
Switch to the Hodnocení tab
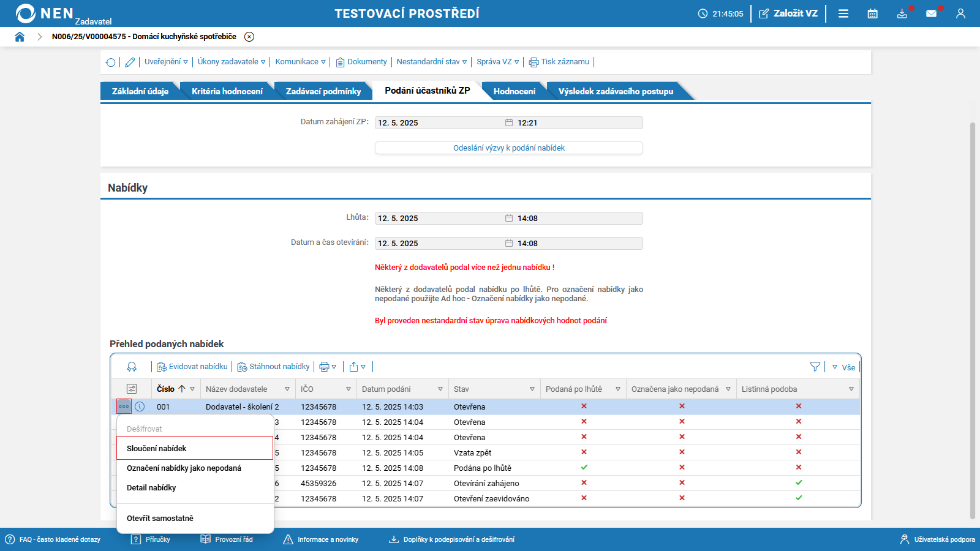coord(514,91)
